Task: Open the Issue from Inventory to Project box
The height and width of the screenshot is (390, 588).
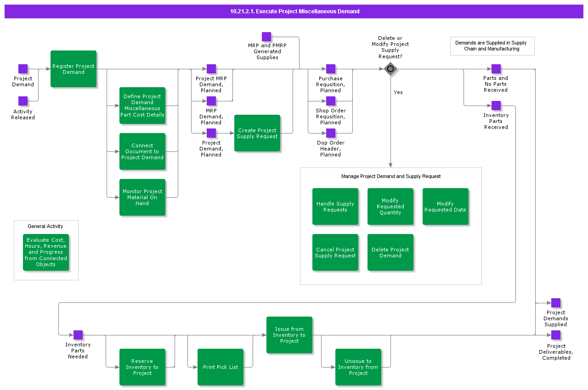Action: [x=289, y=335]
